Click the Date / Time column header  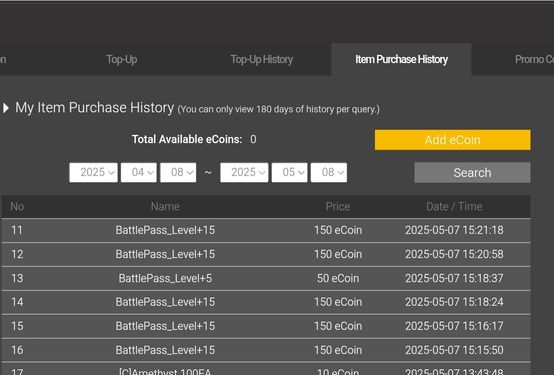tap(454, 206)
